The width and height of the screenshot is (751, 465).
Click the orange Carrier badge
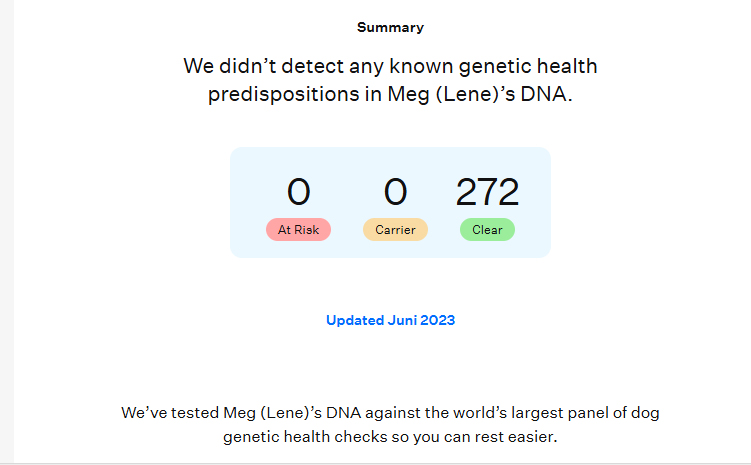[395, 229]
